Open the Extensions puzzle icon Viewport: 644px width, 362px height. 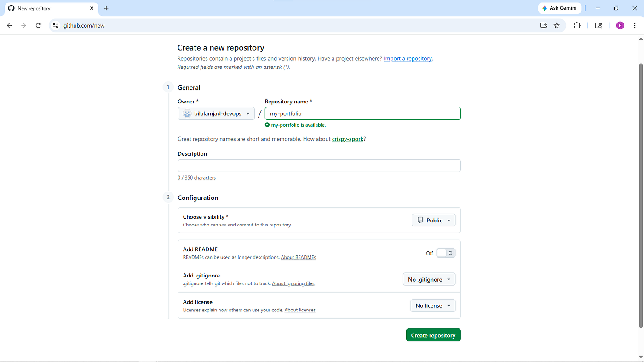[577, 26]
